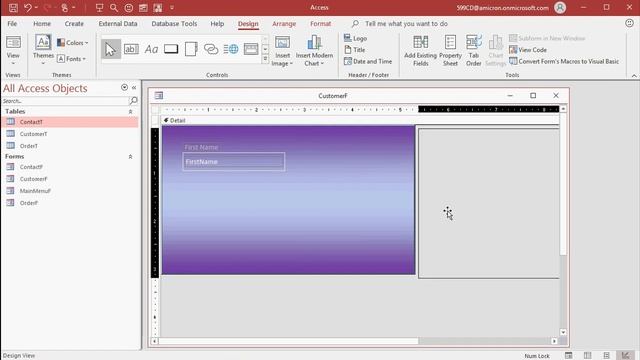Select the Text Box control
The height and width of the screenshot is (360, 640).
[x=131, y=49]
